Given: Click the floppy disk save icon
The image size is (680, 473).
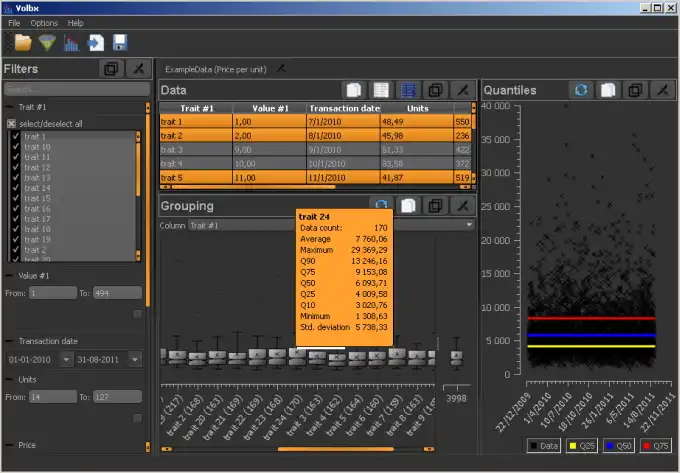Looking at the screenshot, I should (x=120, y=43).
